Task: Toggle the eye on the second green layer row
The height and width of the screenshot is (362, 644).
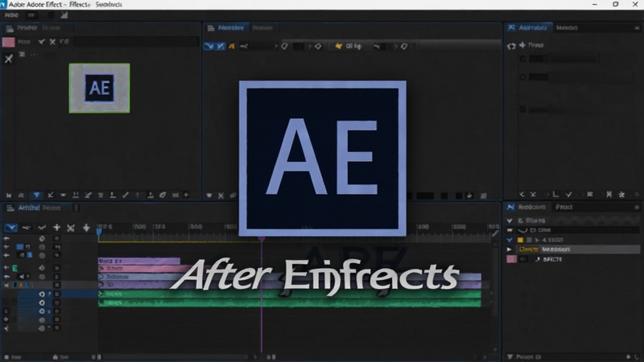Action: (42, 303)
